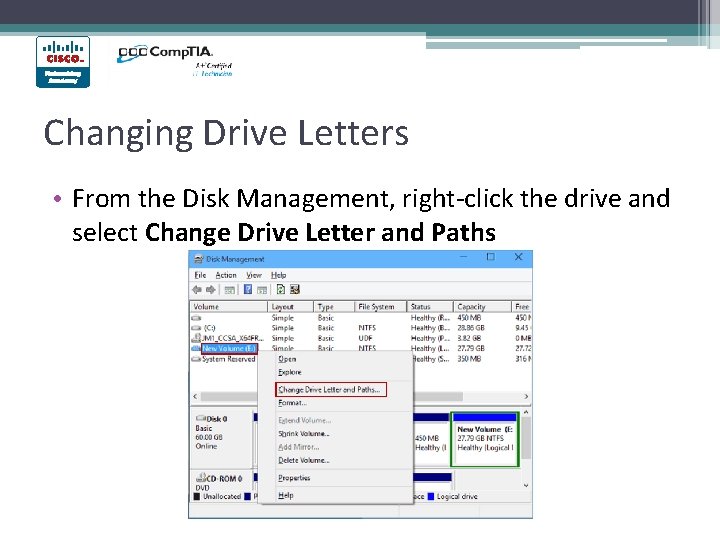
Task: Open the Action menu
Action: [226, 275]
